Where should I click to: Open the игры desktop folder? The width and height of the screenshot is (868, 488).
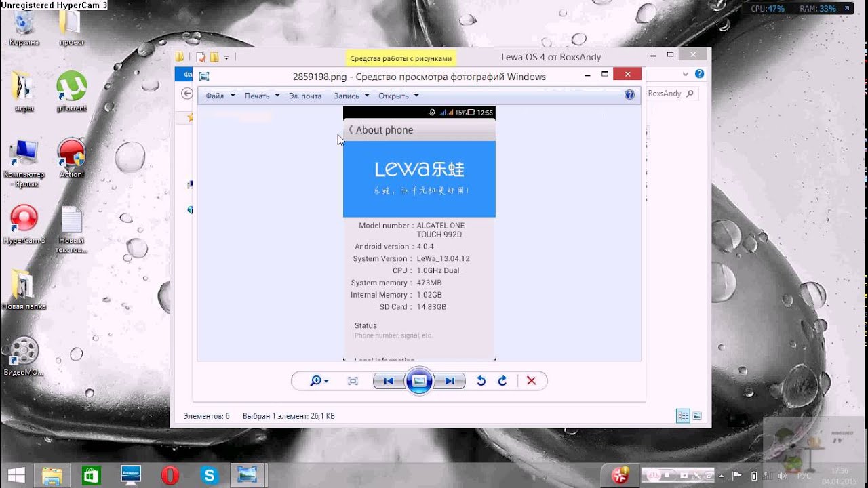pos(24,92)
